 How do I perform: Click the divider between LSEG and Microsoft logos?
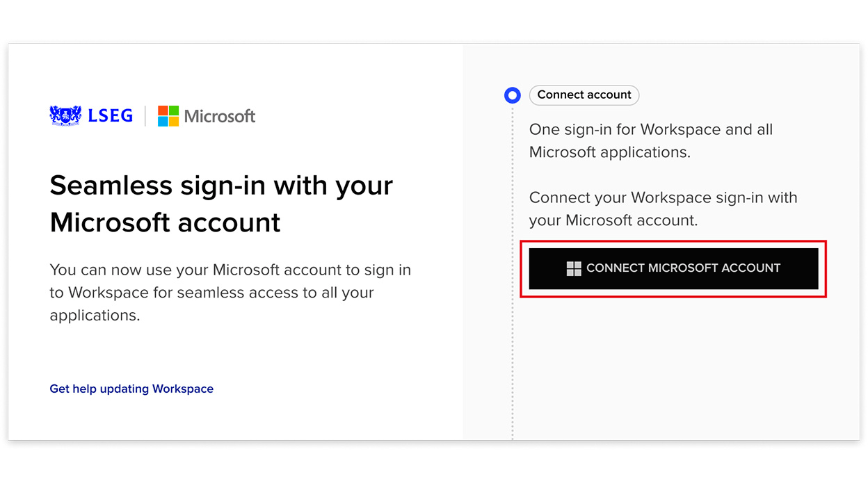[x=145, y=116]
